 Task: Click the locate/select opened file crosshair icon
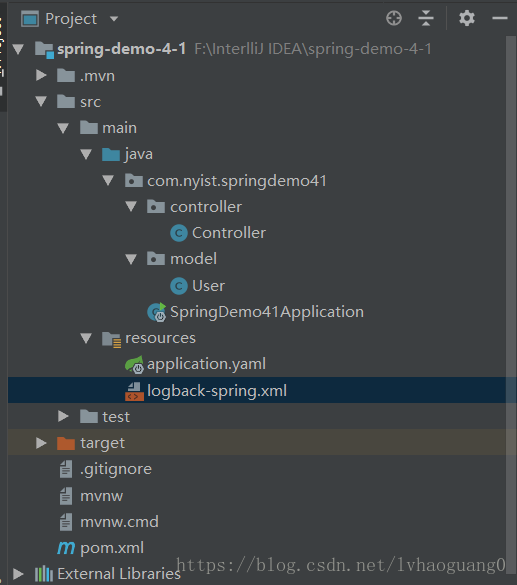[394, 18]
